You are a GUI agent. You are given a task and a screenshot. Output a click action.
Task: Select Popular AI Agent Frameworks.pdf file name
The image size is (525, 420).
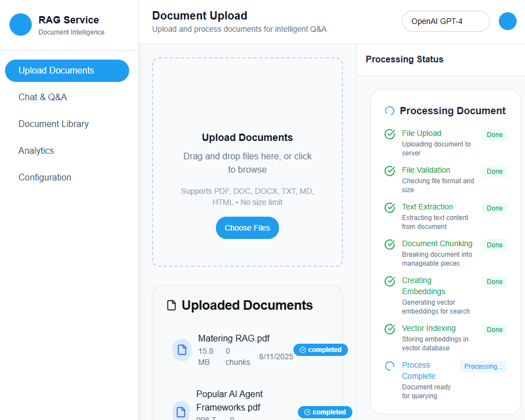[229, 401]
